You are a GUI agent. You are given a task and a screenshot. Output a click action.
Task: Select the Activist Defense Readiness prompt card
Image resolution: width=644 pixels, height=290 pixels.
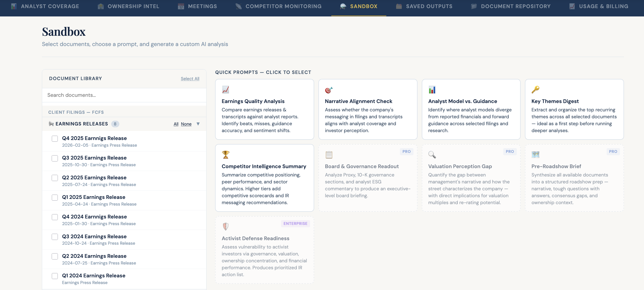click(264, 249)
